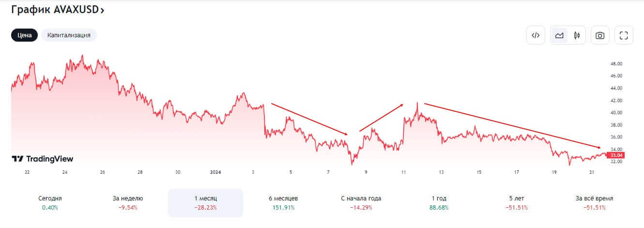Take a chart snapshot with camera icon
Viewport: 644px width, 228px height.
pyautogui.click(x=600, y=35)
